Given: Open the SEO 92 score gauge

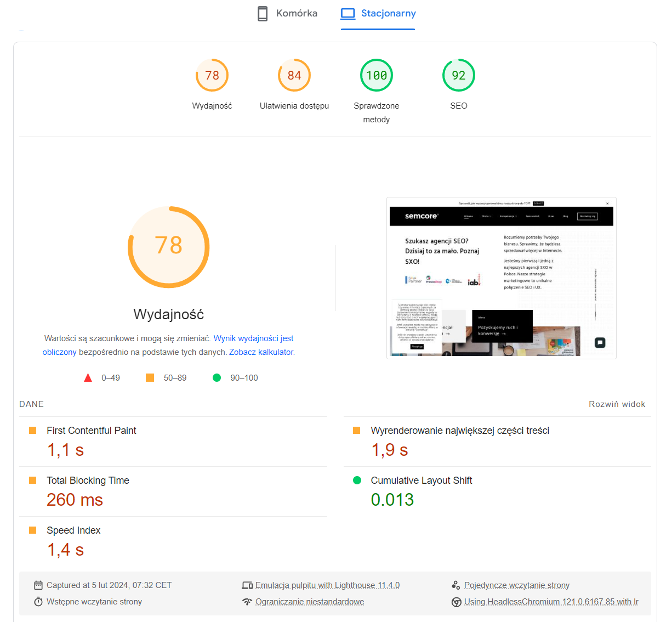Looking at the screenshot, I should pos(459,84).
